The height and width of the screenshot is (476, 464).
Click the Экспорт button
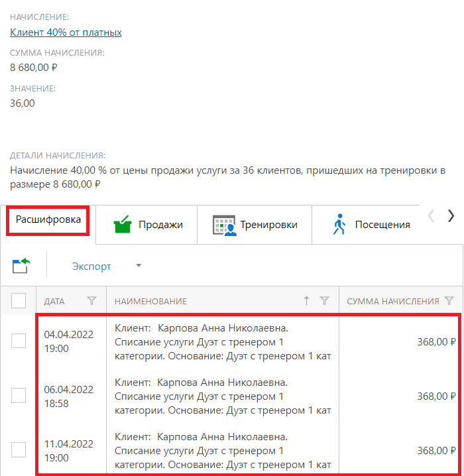point(91,267)
